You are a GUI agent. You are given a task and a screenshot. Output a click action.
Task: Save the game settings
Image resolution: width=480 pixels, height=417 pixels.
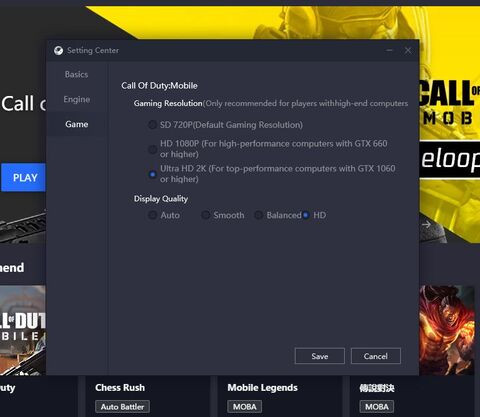tap(320, 356)
